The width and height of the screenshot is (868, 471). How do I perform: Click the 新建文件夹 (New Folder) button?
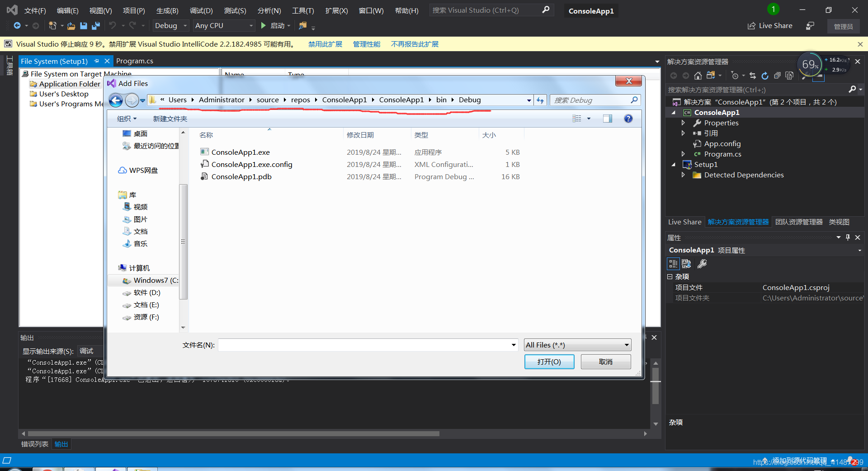[170, 119]
